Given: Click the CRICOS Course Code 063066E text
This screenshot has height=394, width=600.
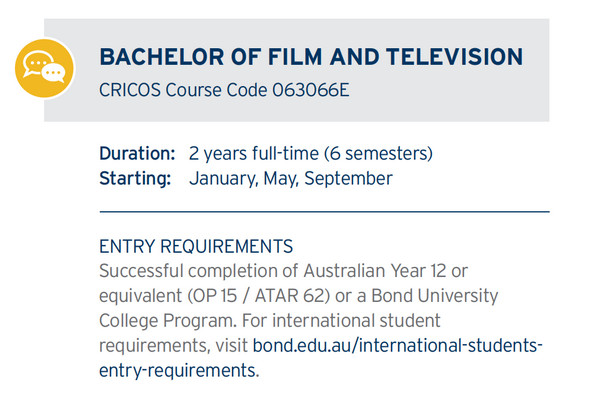Looking at the screenshot, I should click(224, 90).
